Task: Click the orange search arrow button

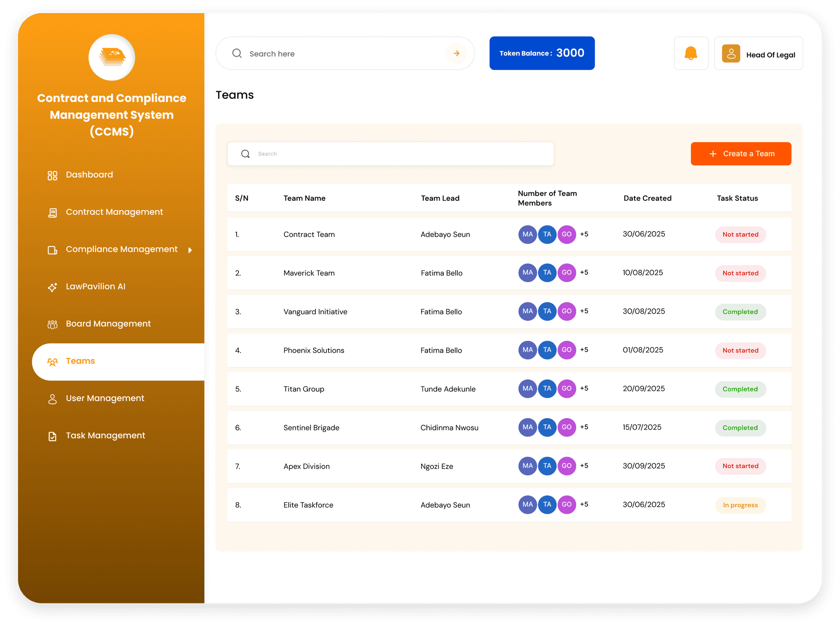Action: pyautogui.click(x=457, y=53)
